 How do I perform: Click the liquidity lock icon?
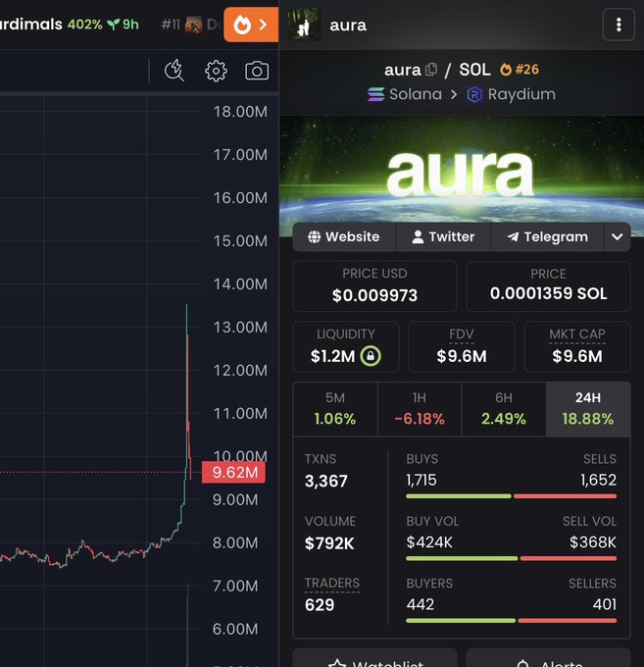click(x=371, y=356)
